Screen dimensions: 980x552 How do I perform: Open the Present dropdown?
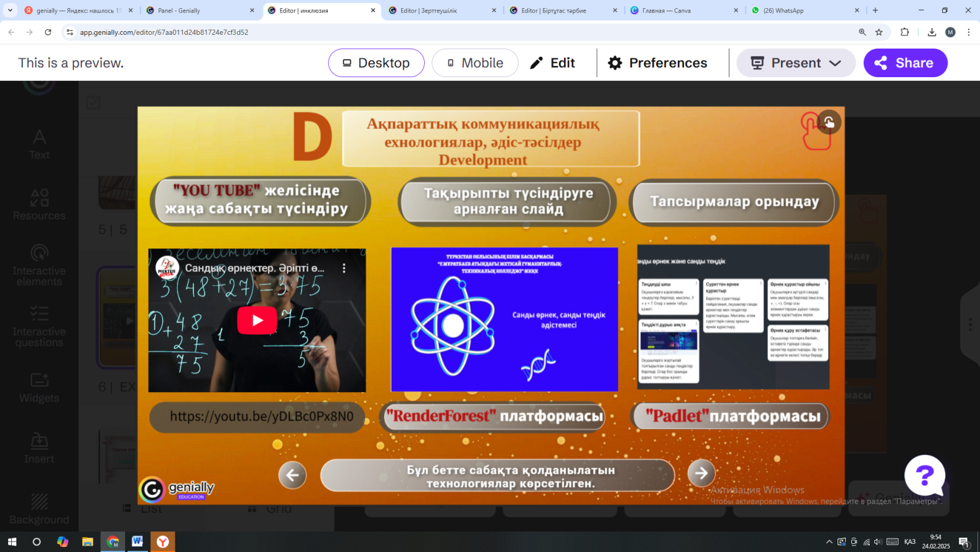(796, 63)
